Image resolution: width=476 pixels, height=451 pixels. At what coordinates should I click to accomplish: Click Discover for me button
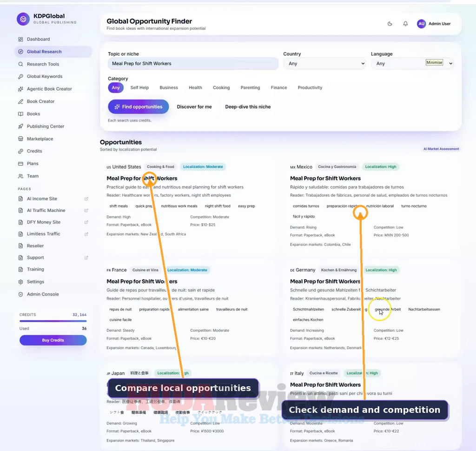(x=194, y=107)
